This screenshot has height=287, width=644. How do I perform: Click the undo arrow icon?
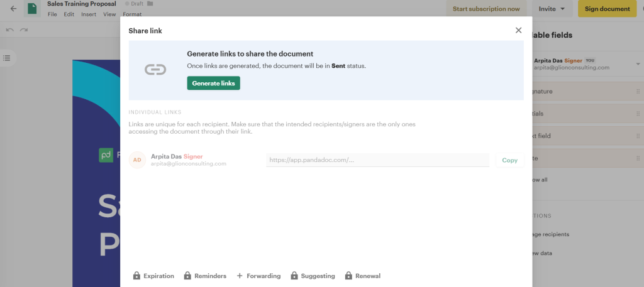coord(10,30)
